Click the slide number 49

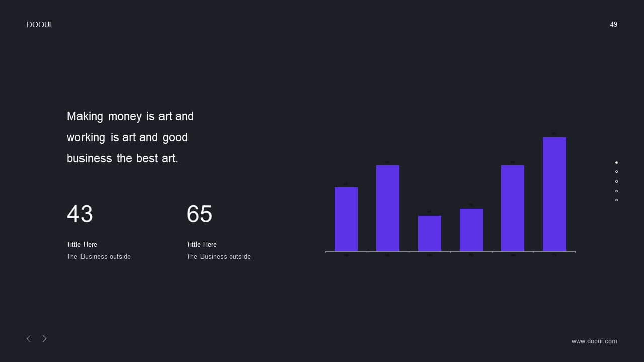click(613, 24)
